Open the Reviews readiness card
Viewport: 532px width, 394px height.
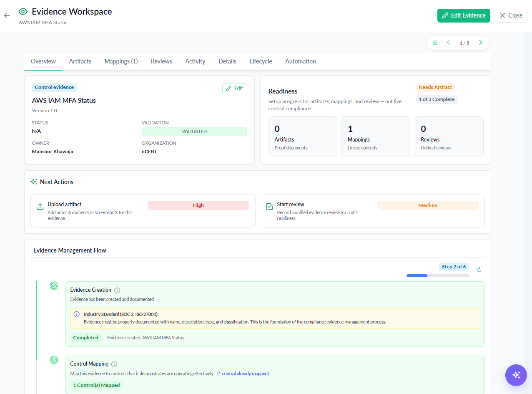coord(449,137)
